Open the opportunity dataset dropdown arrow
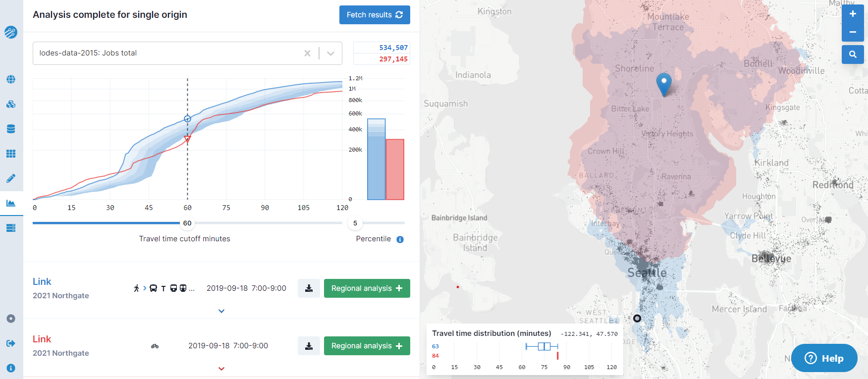The width and height of the screenshot is (868, 379). click(x=331, y=54)
